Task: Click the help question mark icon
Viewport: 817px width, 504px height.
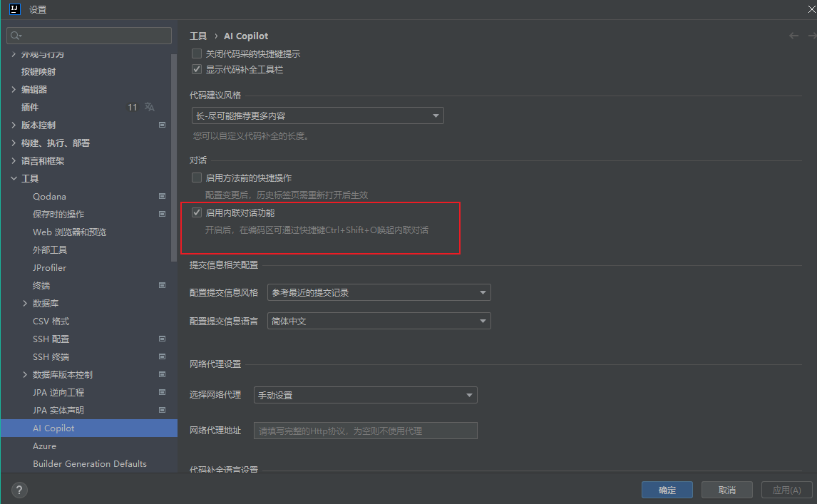Action: (19, 490)
